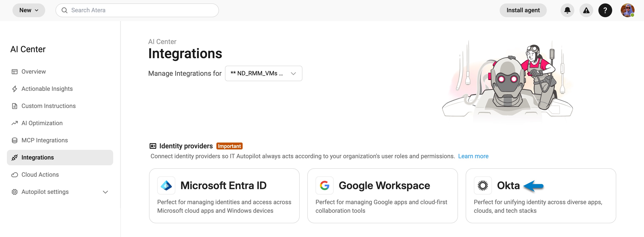Open the Google Workspace card
The height and width of the screenshot is (237, 644).
382,196
